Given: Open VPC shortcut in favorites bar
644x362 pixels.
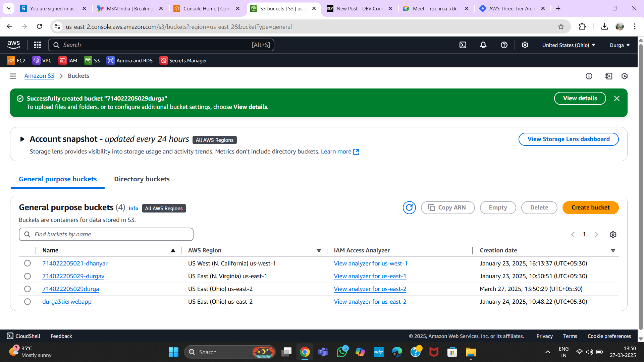Looking at the screenshot, I should point(42,61).
